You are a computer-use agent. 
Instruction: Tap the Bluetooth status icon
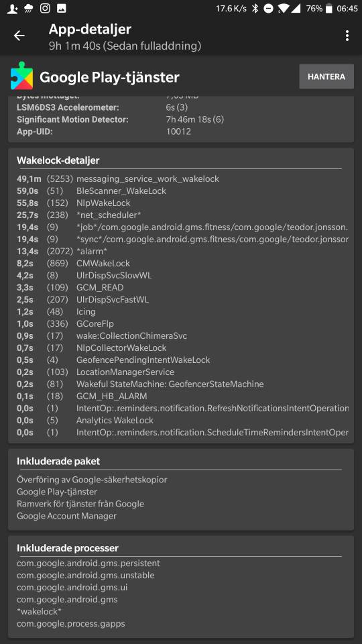point(255,8)
